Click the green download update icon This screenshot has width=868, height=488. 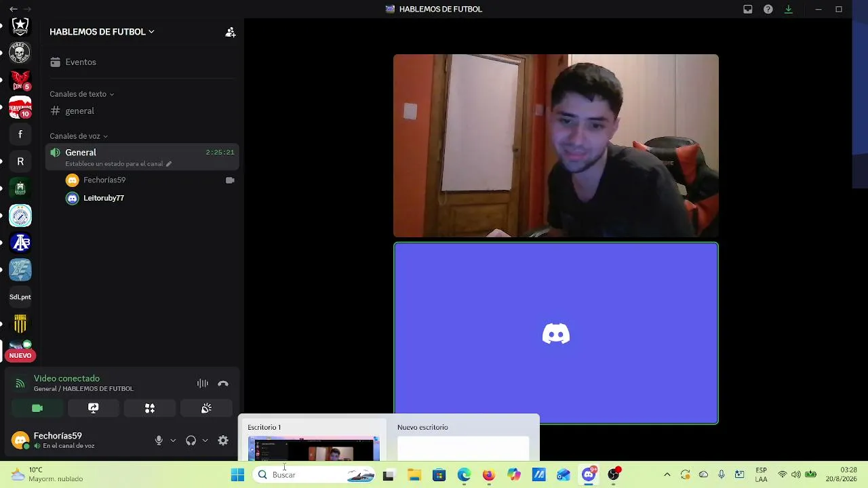click(x=789, y=9)
